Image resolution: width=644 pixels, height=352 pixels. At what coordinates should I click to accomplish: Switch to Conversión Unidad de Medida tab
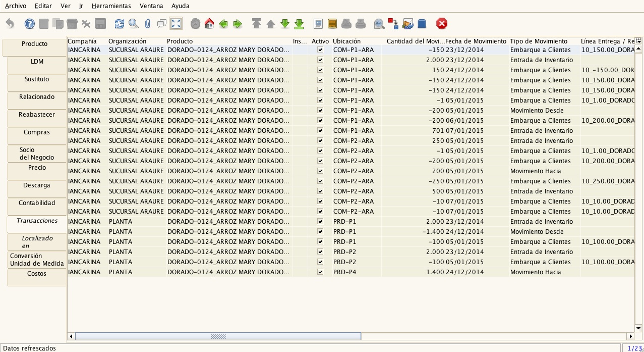37,260
